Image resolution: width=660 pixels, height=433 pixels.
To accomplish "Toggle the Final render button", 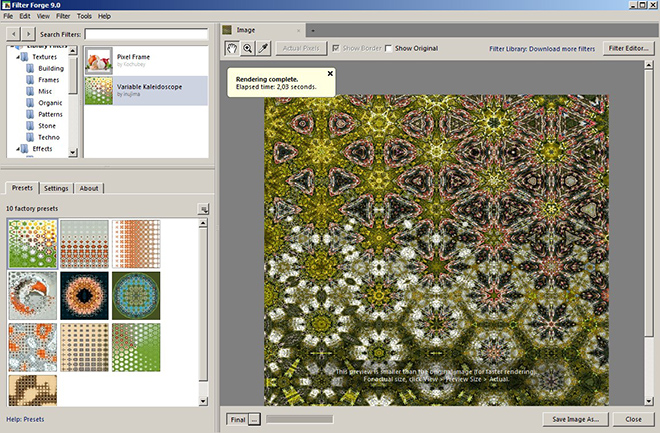I will pyautogui.click(x=236, y=419).
